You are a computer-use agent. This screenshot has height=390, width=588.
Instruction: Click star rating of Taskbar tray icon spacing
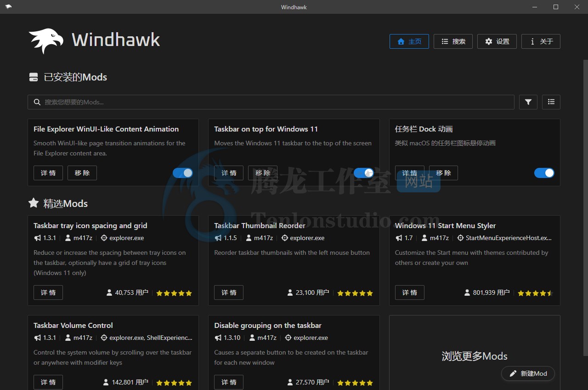[x=174, y=293]
